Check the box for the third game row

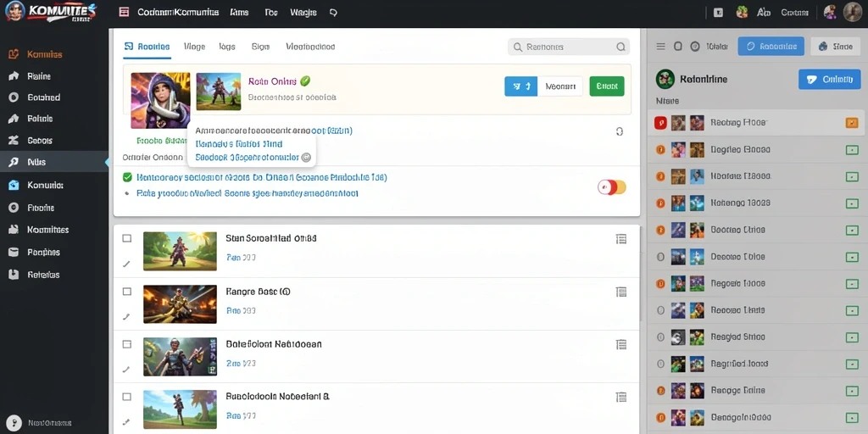[127, 344]
